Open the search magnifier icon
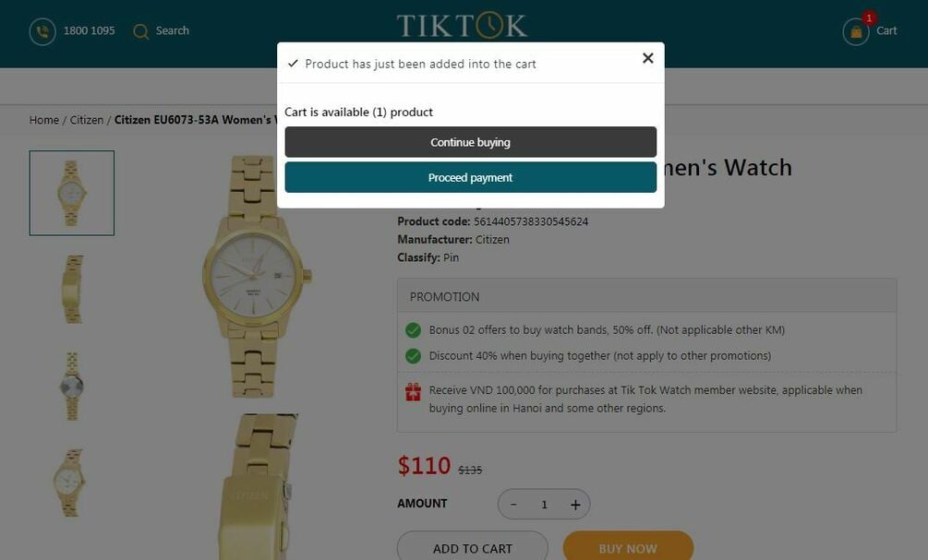The image size is (928, 560). 141,31
